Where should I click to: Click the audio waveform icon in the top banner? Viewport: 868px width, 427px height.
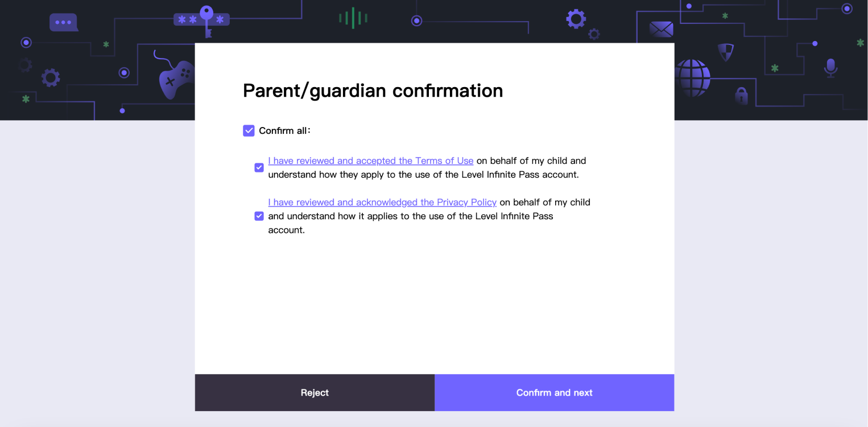[x=353, y=18]
